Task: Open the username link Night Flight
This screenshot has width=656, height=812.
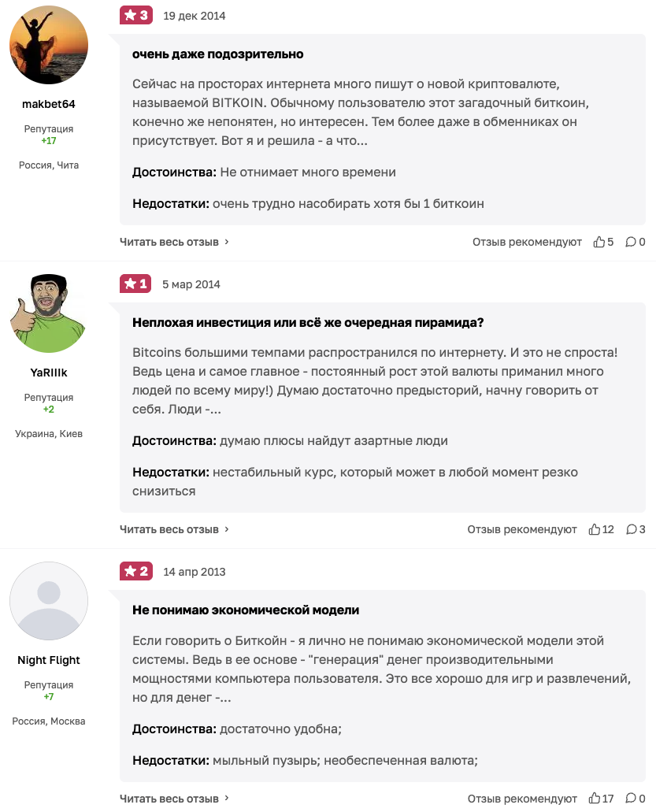Action: 49,660
